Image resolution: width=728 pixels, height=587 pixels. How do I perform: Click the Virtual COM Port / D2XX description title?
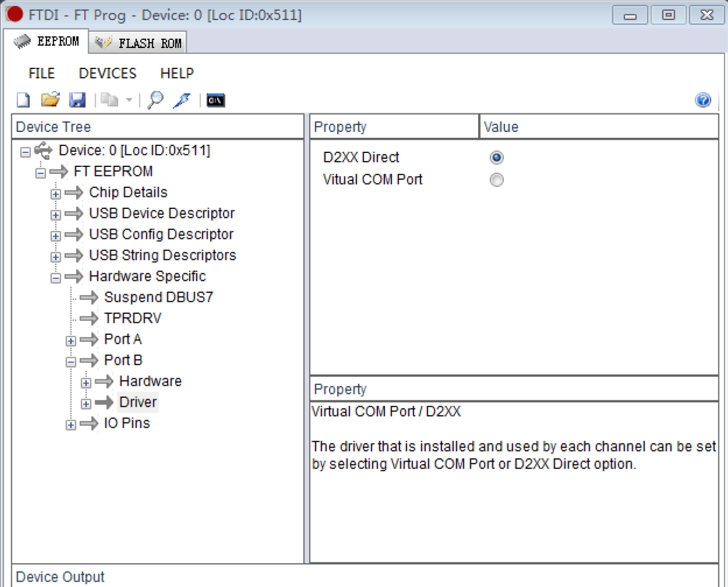click(x=386, y=412)
